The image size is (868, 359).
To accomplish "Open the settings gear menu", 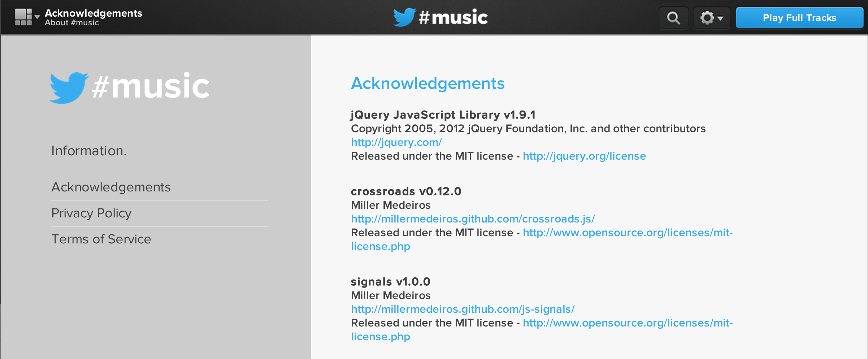I will tap(711, 18).
